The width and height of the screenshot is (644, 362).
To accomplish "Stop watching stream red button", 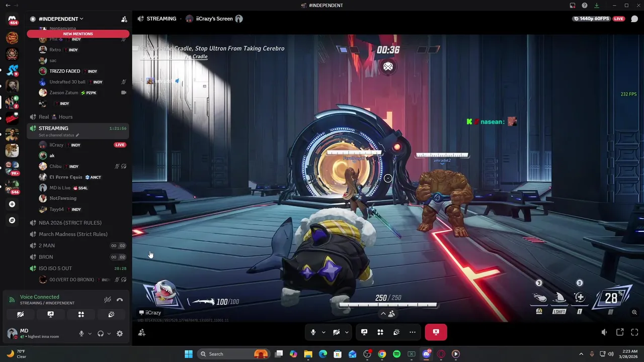I will point(436,332).
